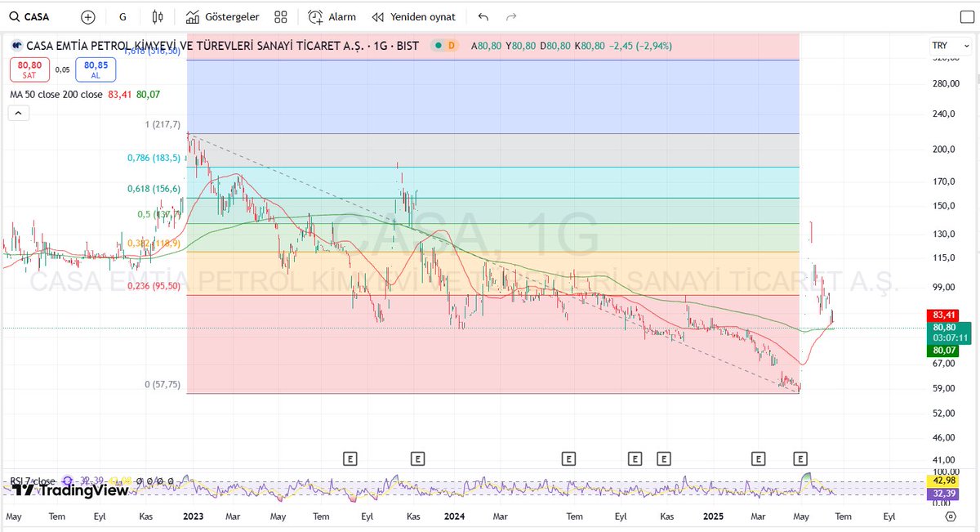Image resolution: width=980 pixels, height=532 pixels.
Task: Click RSI value tag 42,98
Action: [x=942, y=482]
